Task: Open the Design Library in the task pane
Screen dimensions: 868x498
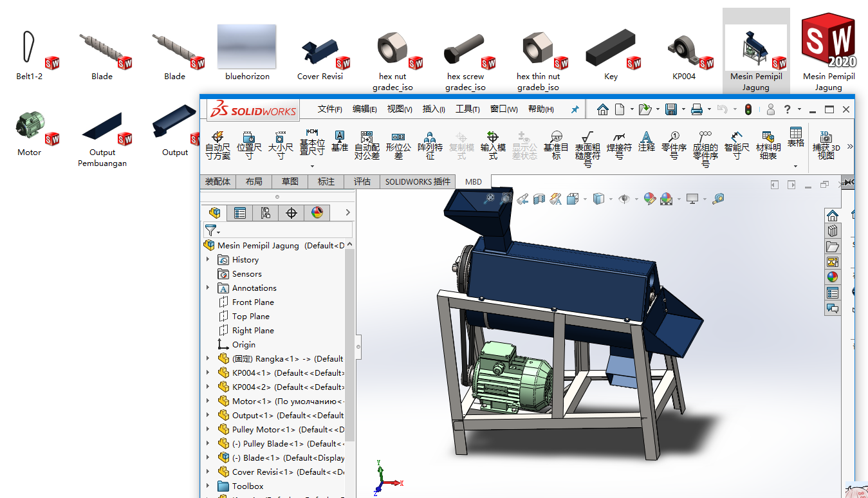Action: click(833, 231)
